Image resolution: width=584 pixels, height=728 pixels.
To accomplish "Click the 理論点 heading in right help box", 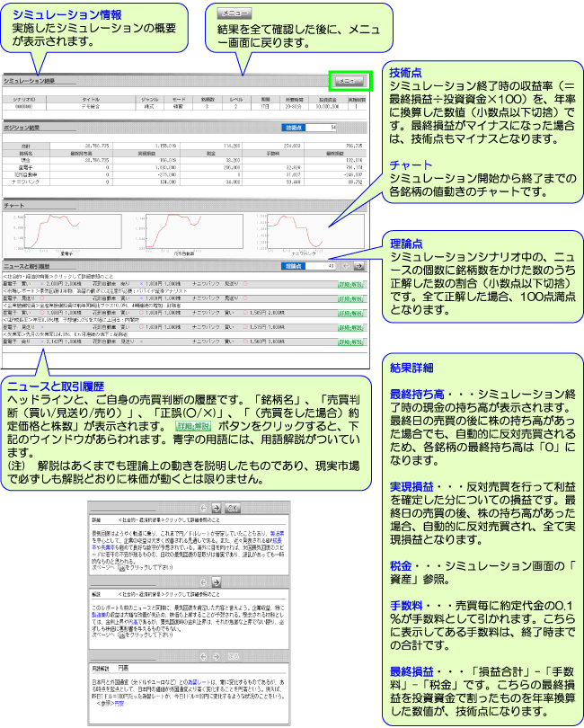I will click(x=406, y=244).
